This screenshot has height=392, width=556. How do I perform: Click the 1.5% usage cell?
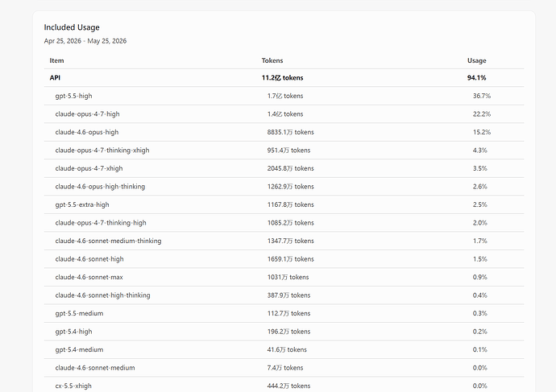(480, 259)
